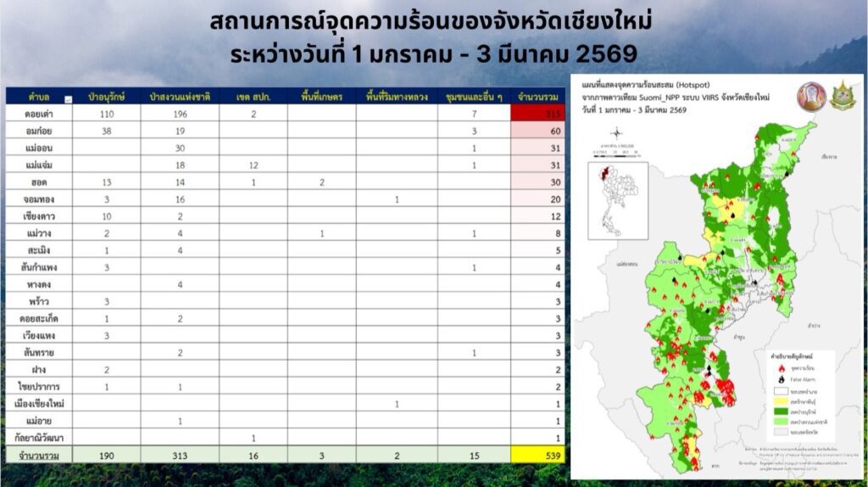This screenshot has width=868, height=487.
Task: Click the ป่าอนุรักษ์ column header
Action: (106, 96)
